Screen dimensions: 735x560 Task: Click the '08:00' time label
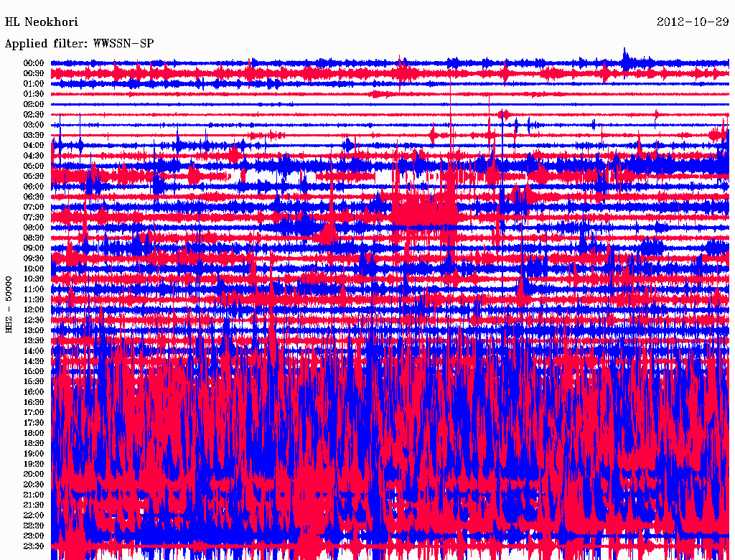(x=34, y=228)
